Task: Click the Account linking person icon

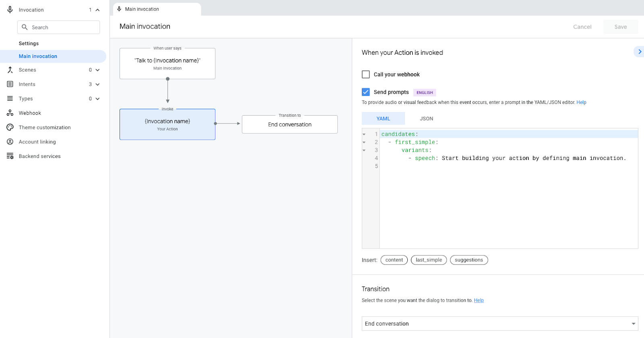Action: [x=10, y=142]
